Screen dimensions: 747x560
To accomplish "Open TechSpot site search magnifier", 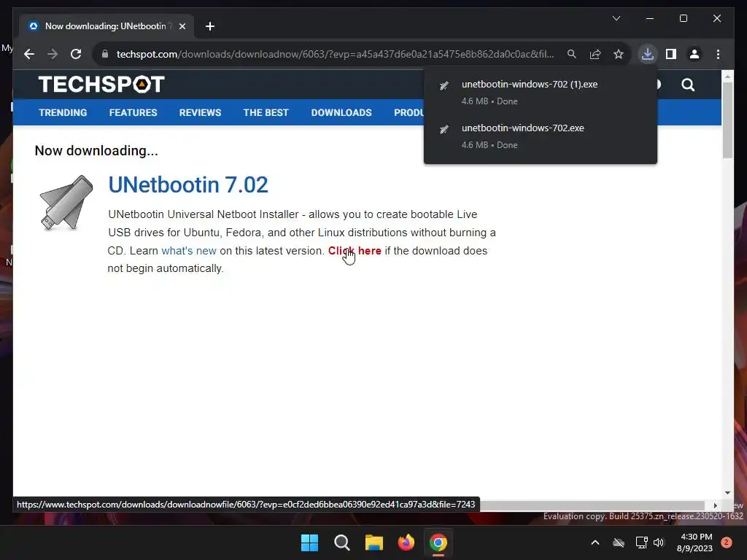I will 688,85.
